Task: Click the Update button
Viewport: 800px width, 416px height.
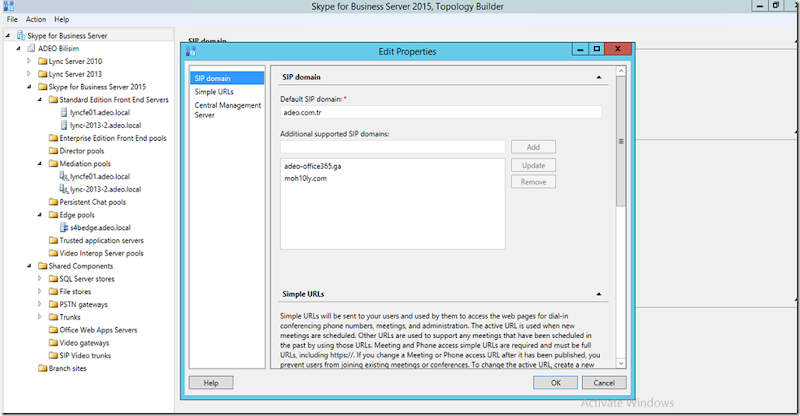Action: click(x=533, y=165)
